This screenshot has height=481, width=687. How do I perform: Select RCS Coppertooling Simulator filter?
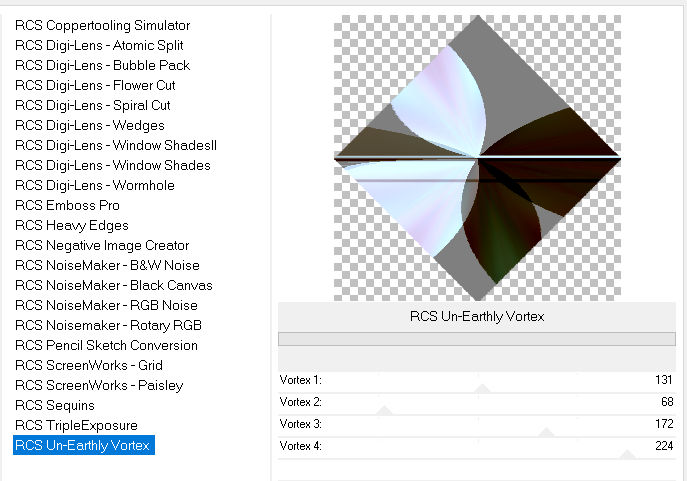point(102,25)
